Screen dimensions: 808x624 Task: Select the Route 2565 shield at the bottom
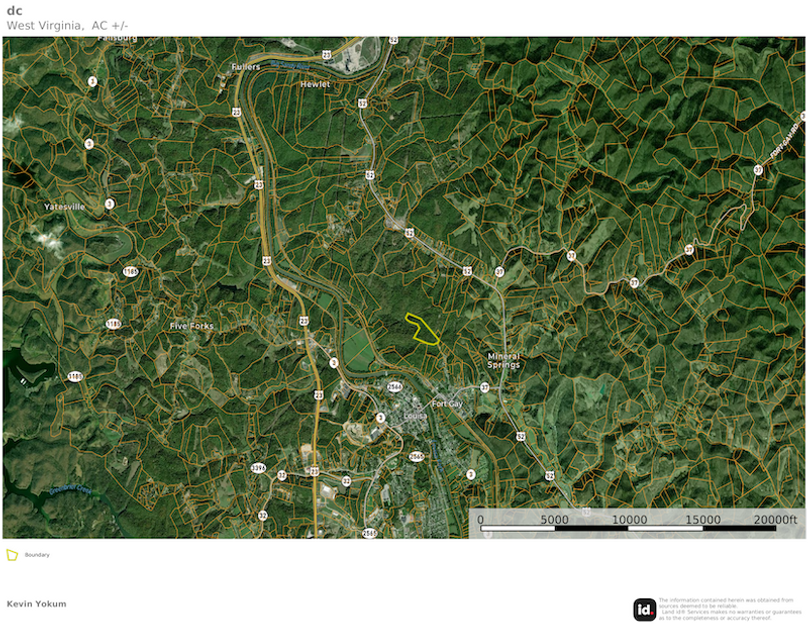pyautogui.click(x=369, y=532)
